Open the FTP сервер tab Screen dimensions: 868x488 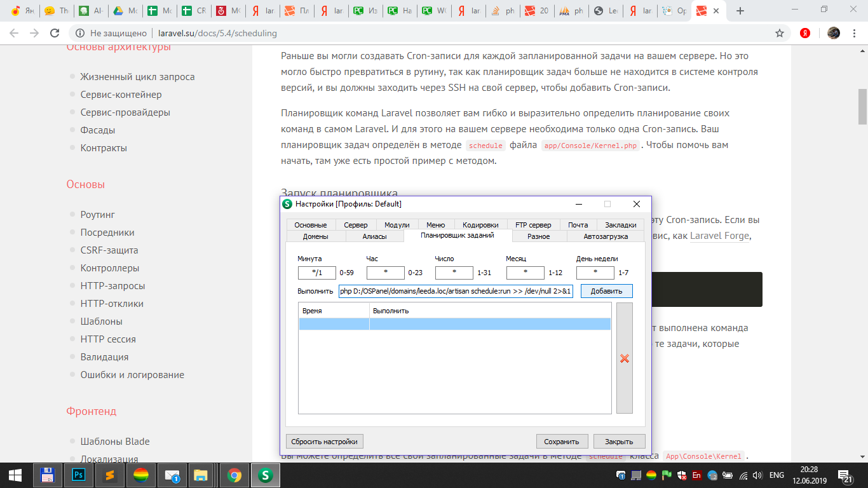click(x=533, y=225)
